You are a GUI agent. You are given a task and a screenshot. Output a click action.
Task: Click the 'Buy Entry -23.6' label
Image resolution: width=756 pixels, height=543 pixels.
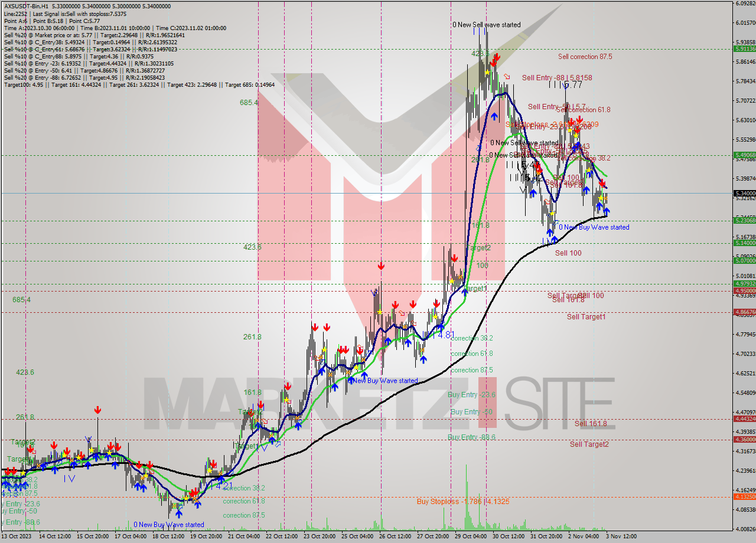tap(471, 394)
